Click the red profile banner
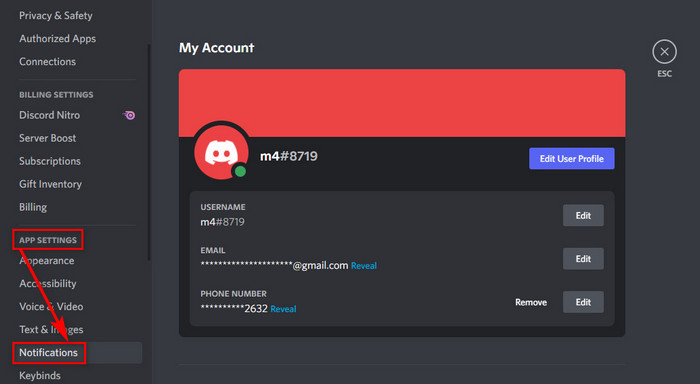 402,103
